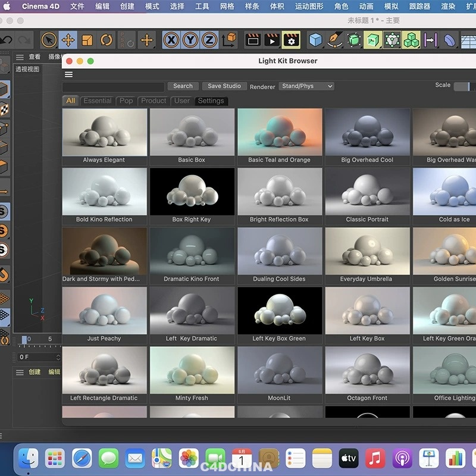Open the 运动图形 menu
476x476 pixels.
pos(309,7)
